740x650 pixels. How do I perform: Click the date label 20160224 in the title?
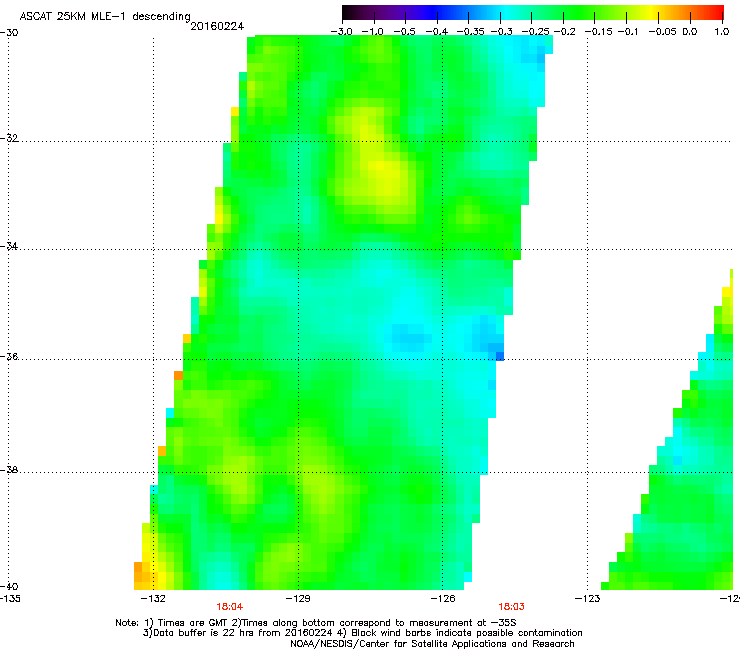pos(217,26)
